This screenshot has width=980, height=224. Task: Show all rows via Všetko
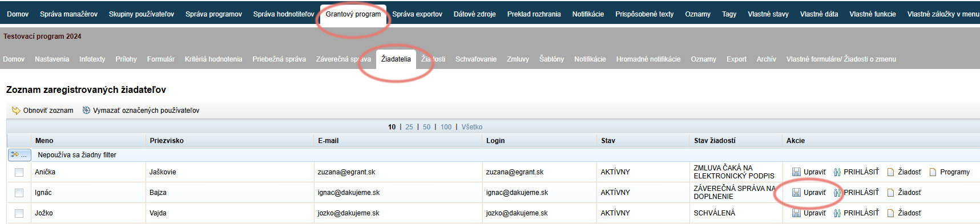(472, 127)
